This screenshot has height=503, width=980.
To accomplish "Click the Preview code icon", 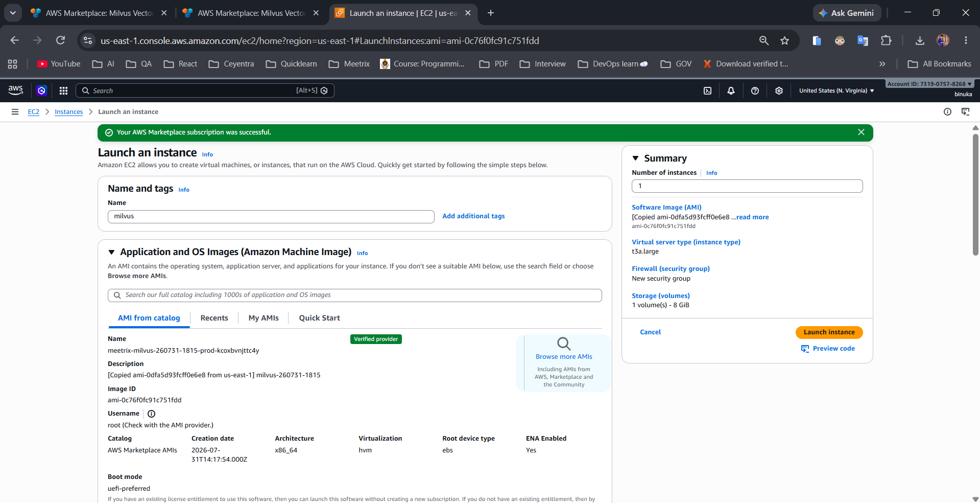I will [x=805, y=349].
